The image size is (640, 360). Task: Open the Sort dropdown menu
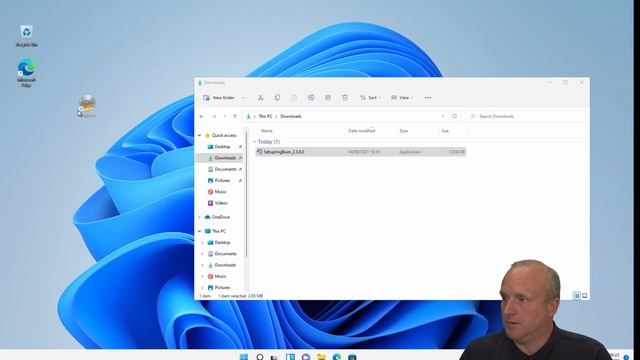point(371,98)
